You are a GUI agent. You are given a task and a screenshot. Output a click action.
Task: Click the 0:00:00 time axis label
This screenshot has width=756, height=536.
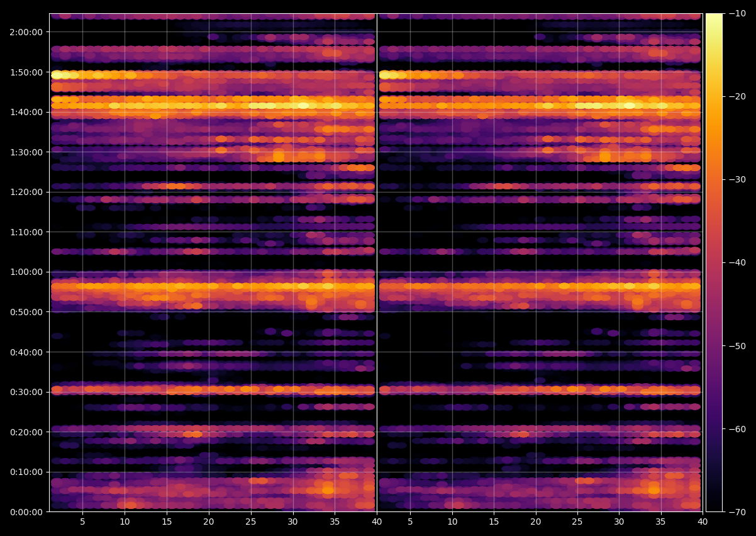point(26,512)
